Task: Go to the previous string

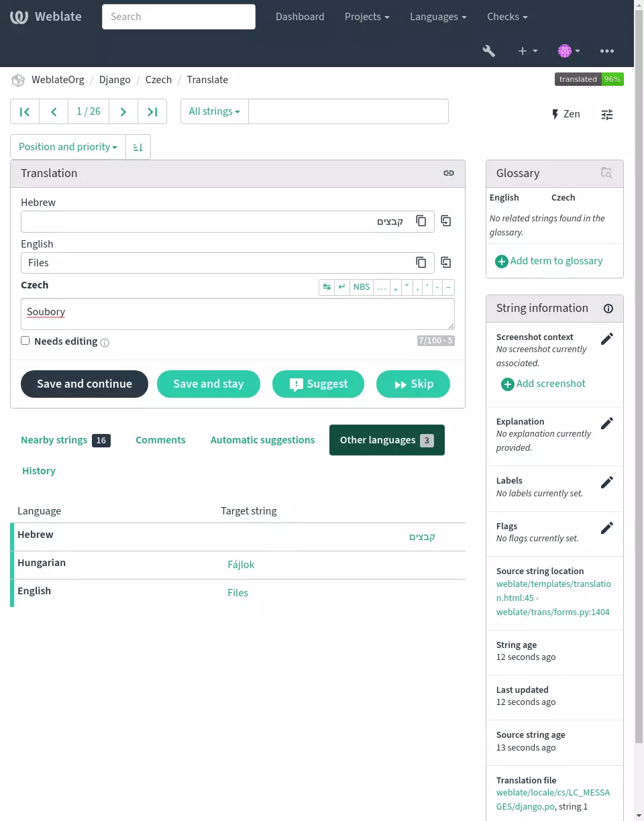Action: 54,111
